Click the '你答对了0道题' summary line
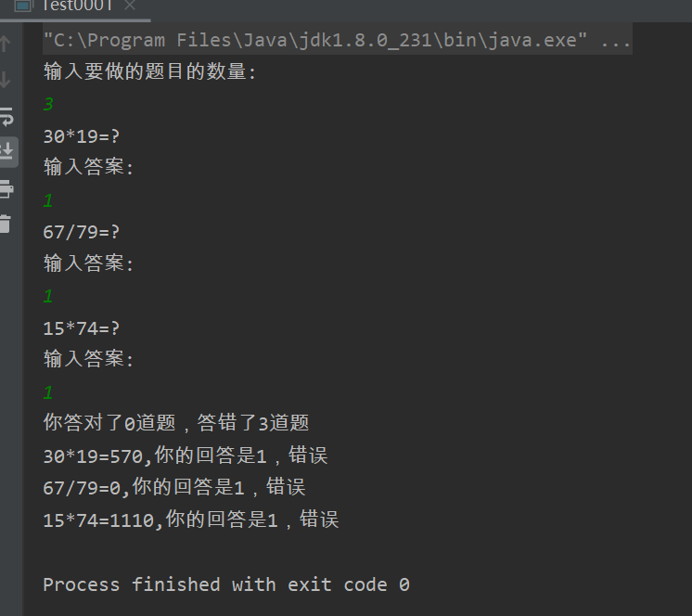This screenshot has height=616, width=692. (176, 423)
